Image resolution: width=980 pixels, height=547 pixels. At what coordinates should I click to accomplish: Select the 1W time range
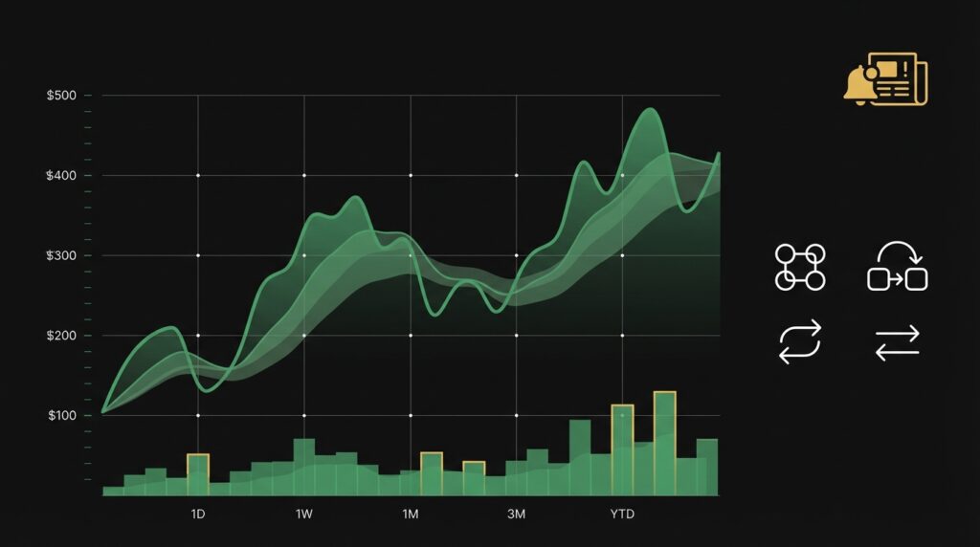click(304, 514)
